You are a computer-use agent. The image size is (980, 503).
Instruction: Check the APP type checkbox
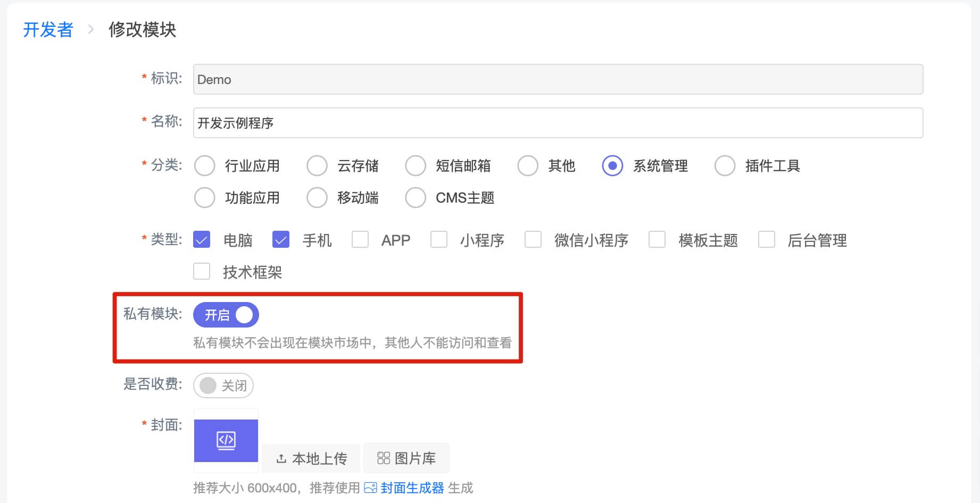360,240
